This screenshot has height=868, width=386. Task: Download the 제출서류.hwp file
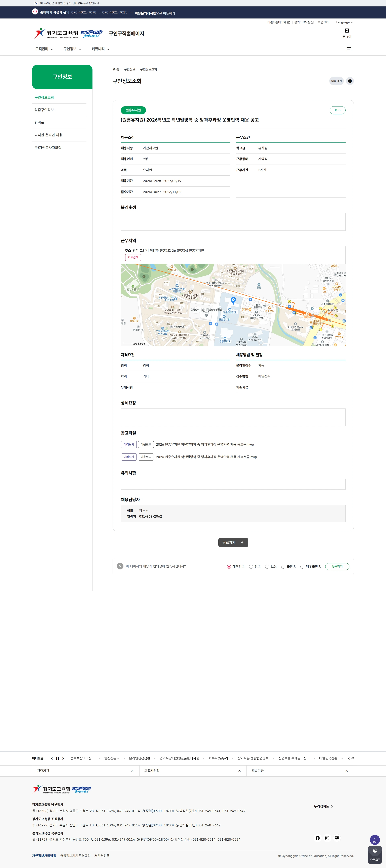146,457
